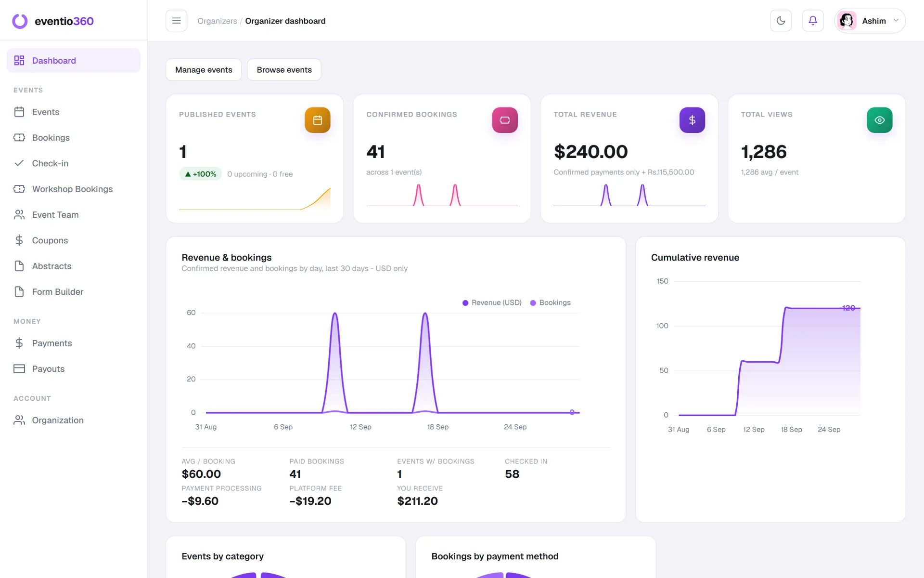Click the Browse events button
This screenshot has width=924, height=578.
click(284, 70)
